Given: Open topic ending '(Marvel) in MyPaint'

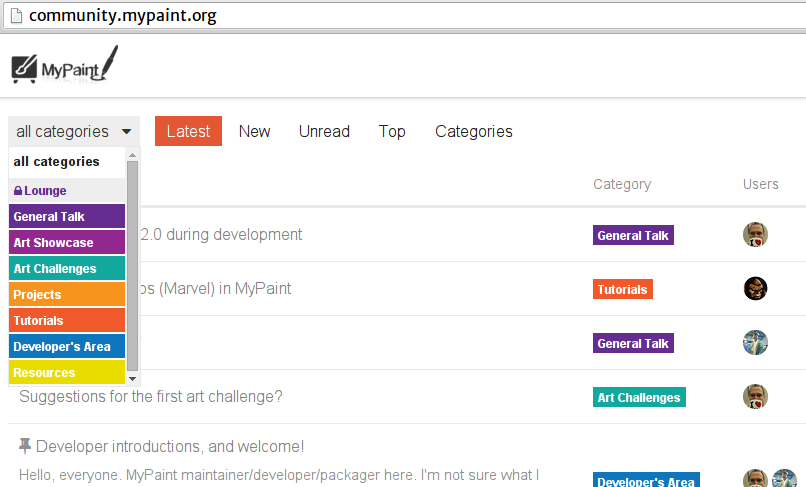Looking at the screenshot, I should (x=215, y=288).
